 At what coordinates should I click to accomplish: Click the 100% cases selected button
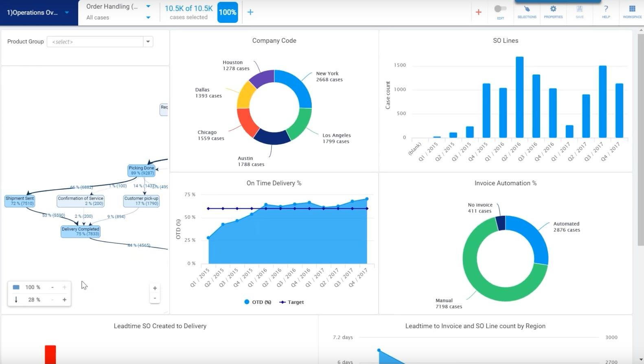228,12
